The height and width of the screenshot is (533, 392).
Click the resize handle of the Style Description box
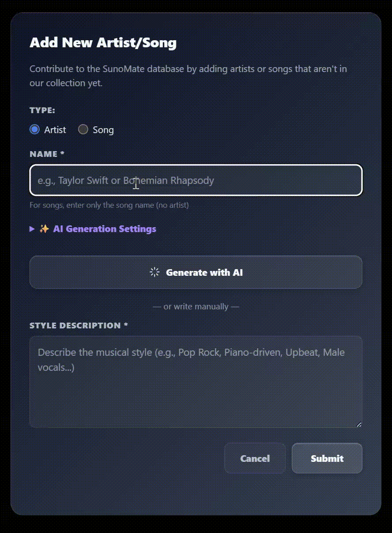(x=359, y=424)
